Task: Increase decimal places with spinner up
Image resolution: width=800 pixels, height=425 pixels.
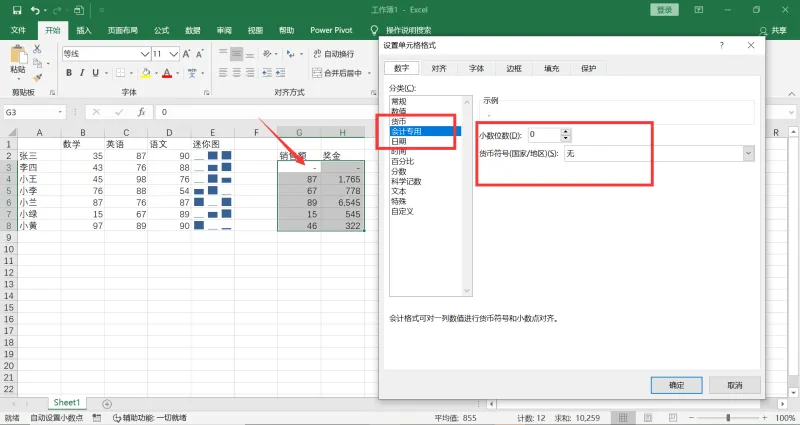Action: click(565, 132)
